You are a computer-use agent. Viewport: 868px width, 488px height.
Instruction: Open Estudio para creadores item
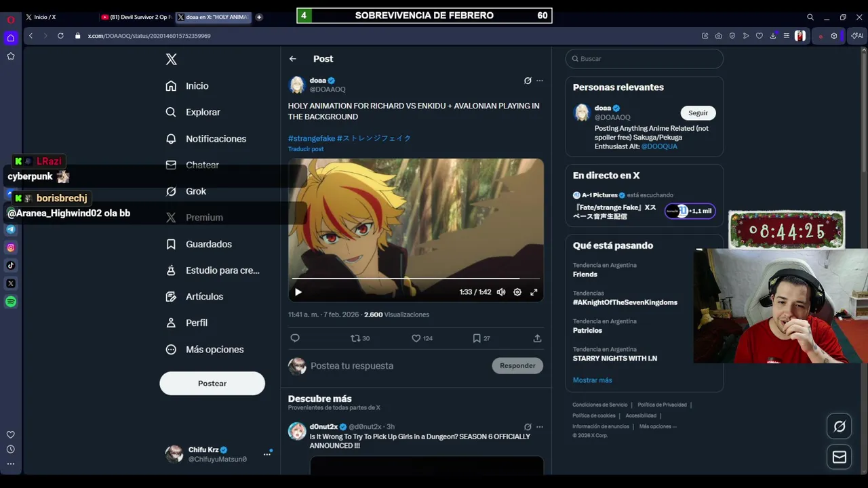(212, 270)
